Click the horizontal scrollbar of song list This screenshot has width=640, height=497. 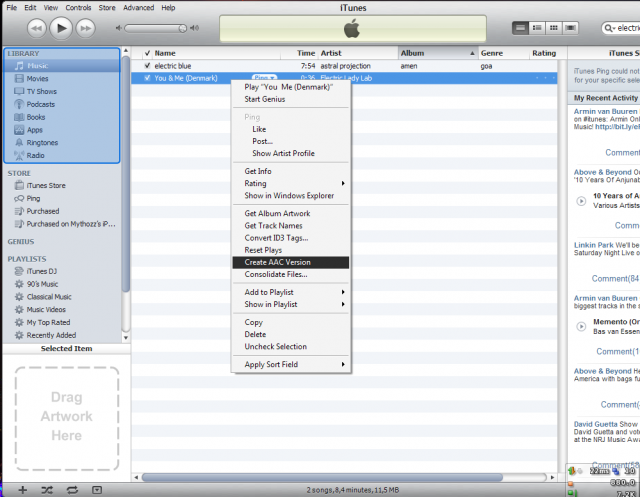322,477
